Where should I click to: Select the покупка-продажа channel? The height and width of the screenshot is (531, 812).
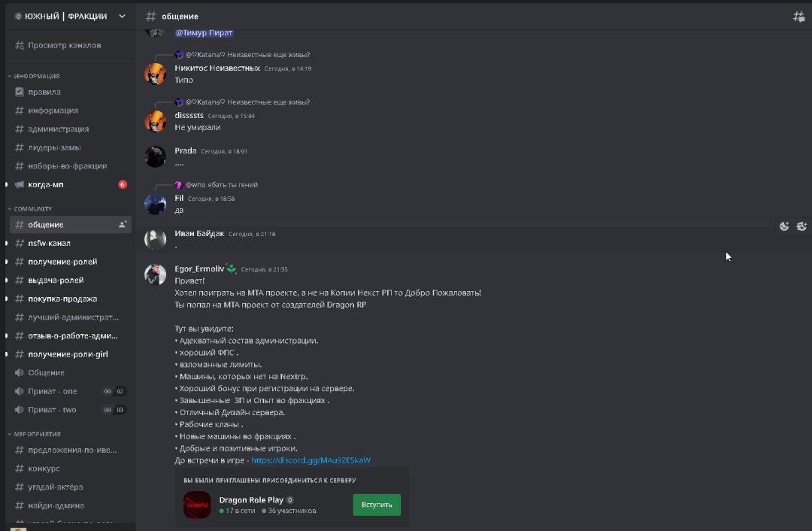[x=62, y=299]
